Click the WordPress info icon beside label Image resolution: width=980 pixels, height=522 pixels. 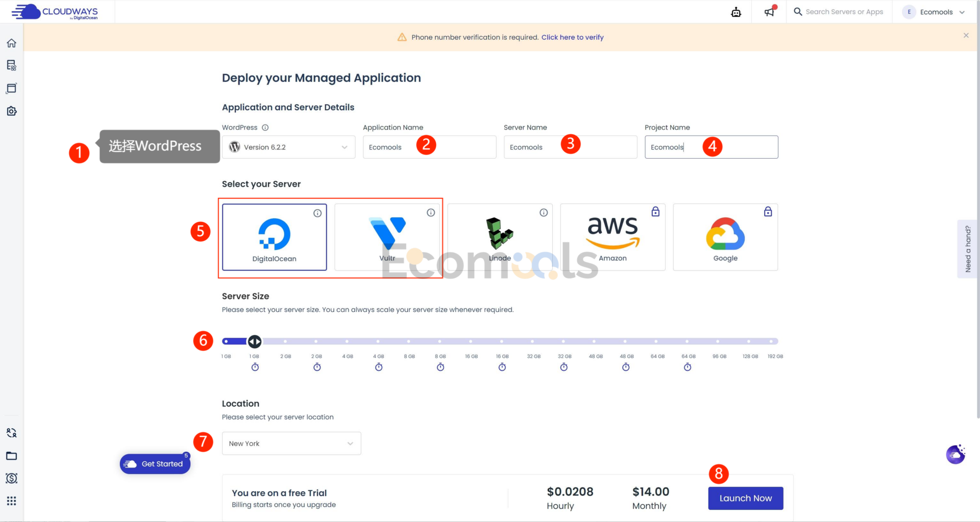tap(265, 128)
